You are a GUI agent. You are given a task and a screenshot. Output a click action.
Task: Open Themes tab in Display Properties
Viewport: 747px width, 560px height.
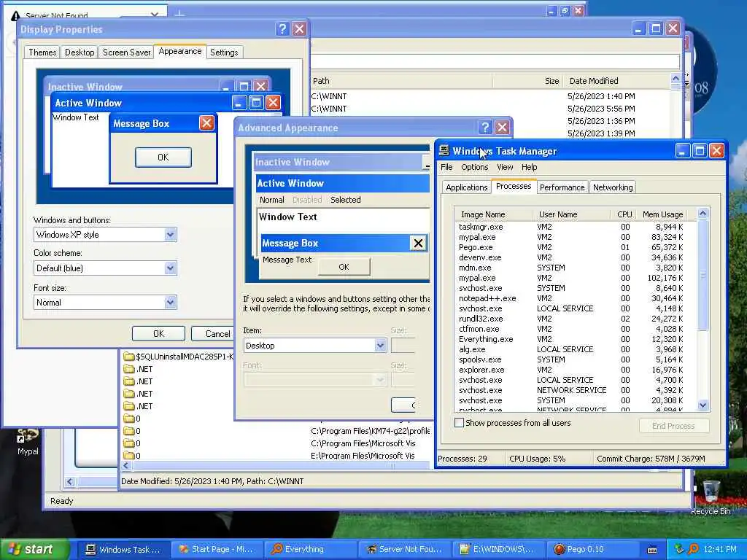coord(42,52)
